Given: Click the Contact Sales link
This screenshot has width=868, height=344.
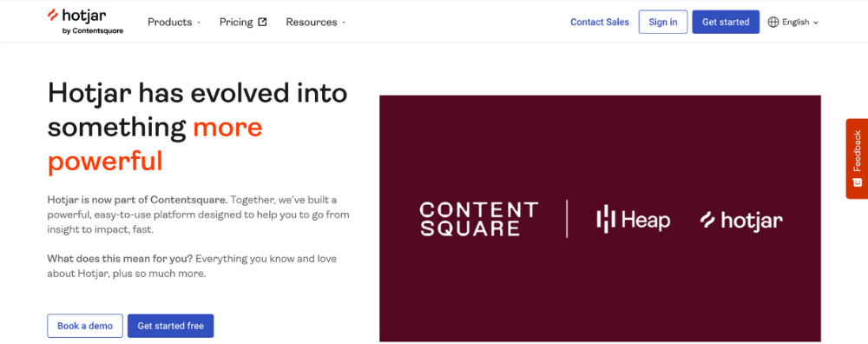Looking at the screenshot, I should (x=600, y=23).
